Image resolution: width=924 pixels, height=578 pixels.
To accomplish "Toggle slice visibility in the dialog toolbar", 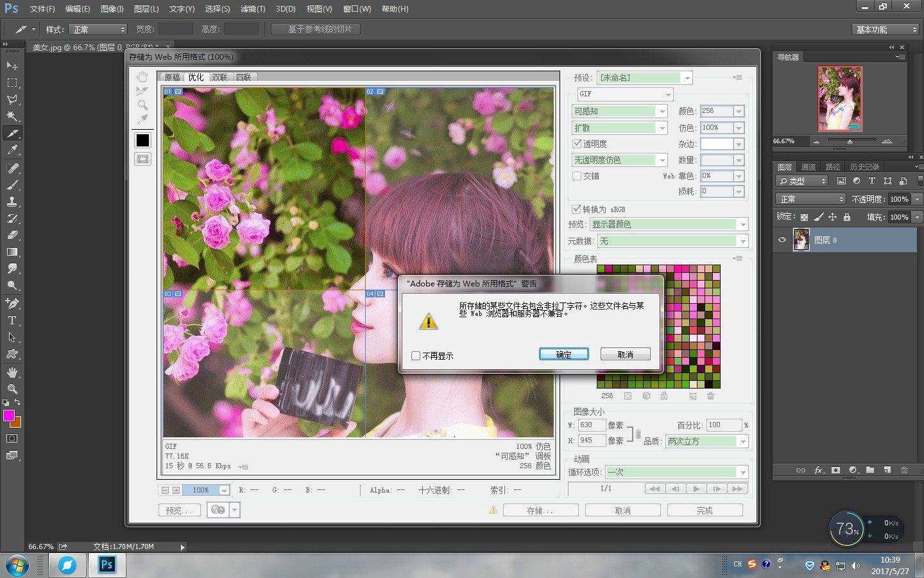I will 142,158.
